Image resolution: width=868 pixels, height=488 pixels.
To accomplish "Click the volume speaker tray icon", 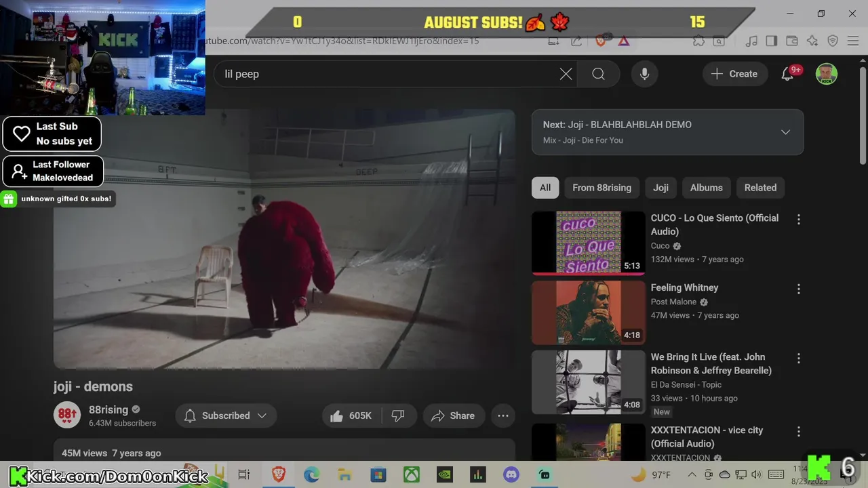I will 757,474.
